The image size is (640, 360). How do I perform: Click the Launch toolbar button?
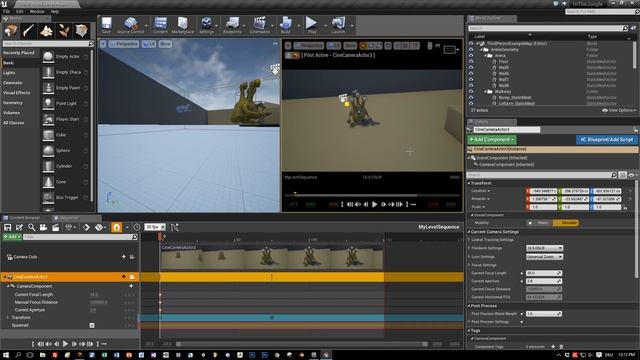tap(338, 25)
